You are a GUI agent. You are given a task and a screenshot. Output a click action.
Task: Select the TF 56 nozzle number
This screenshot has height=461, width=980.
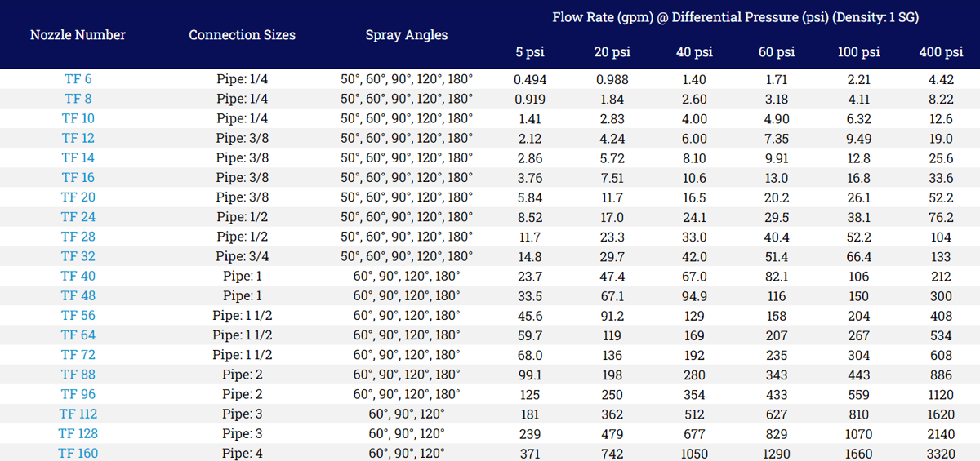78,315
